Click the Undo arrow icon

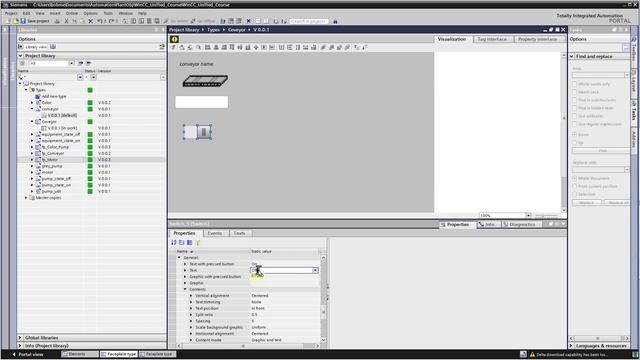tap(100, 21)
